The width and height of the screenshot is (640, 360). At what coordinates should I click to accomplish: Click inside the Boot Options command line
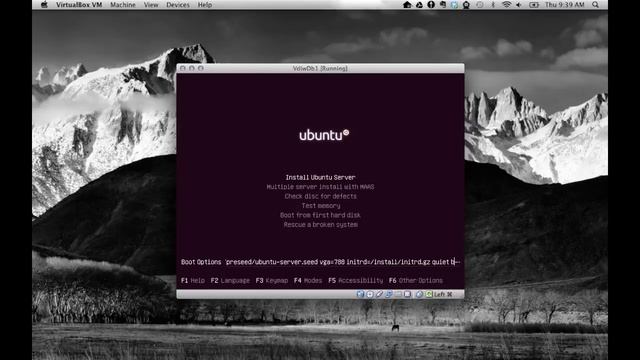(343, 262)
